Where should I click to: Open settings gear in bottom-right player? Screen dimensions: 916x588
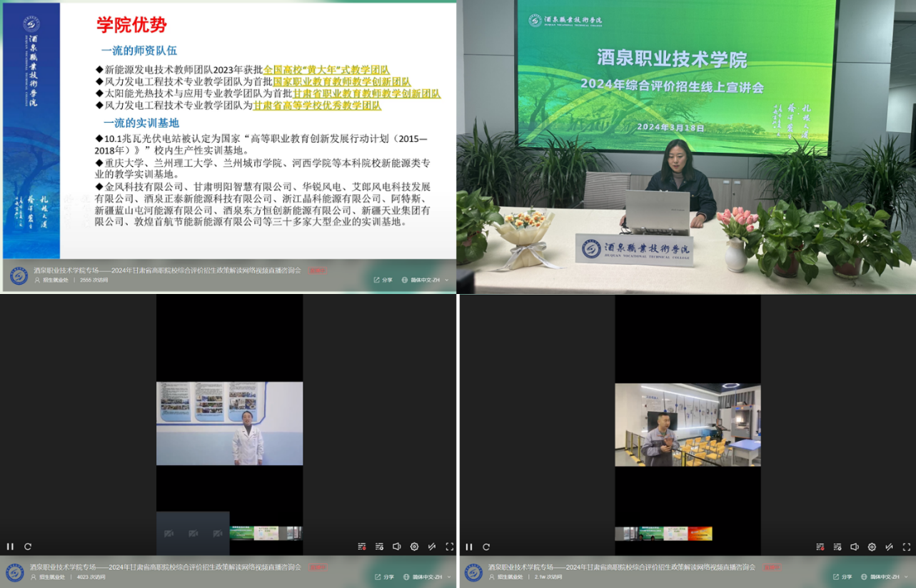872,547
